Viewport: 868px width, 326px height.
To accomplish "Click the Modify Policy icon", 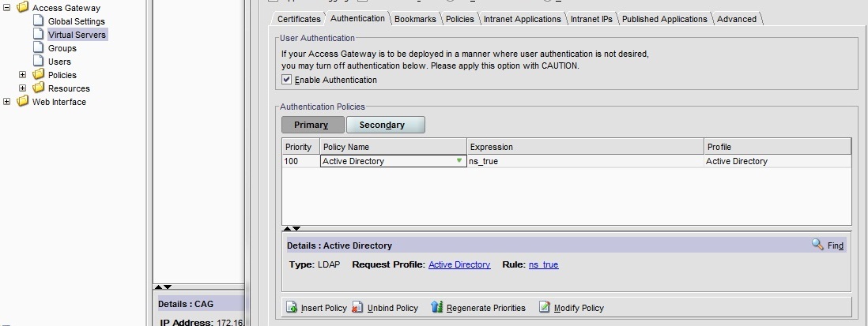I will pos(545,307).
